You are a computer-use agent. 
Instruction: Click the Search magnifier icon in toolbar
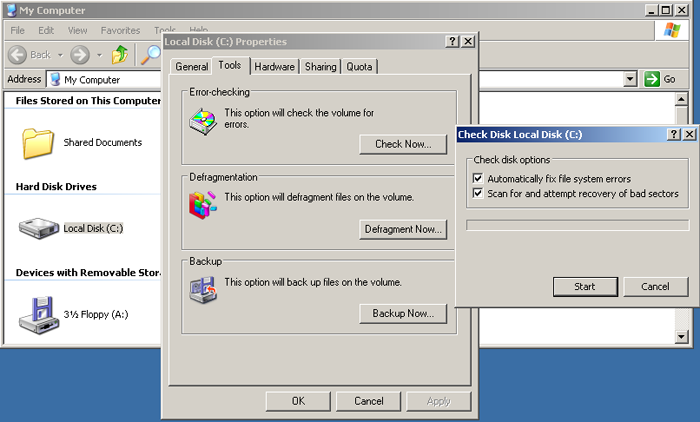[151, 54]
